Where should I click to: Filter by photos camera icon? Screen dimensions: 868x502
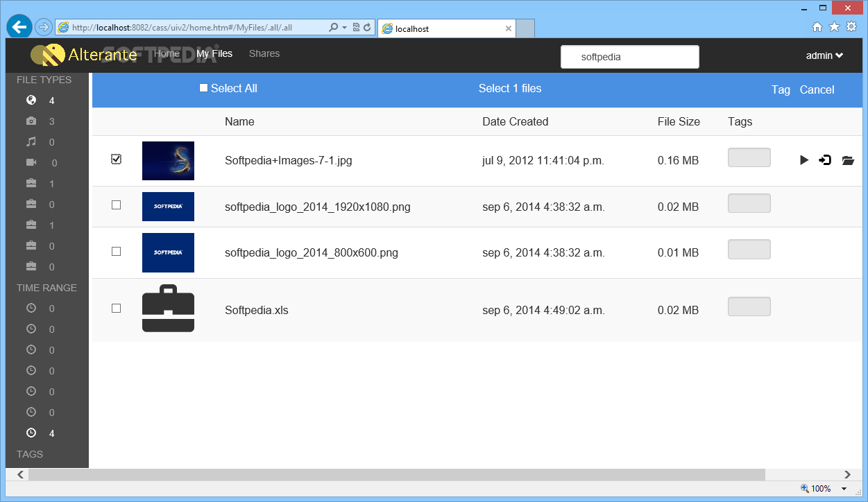tap(31, 121)
